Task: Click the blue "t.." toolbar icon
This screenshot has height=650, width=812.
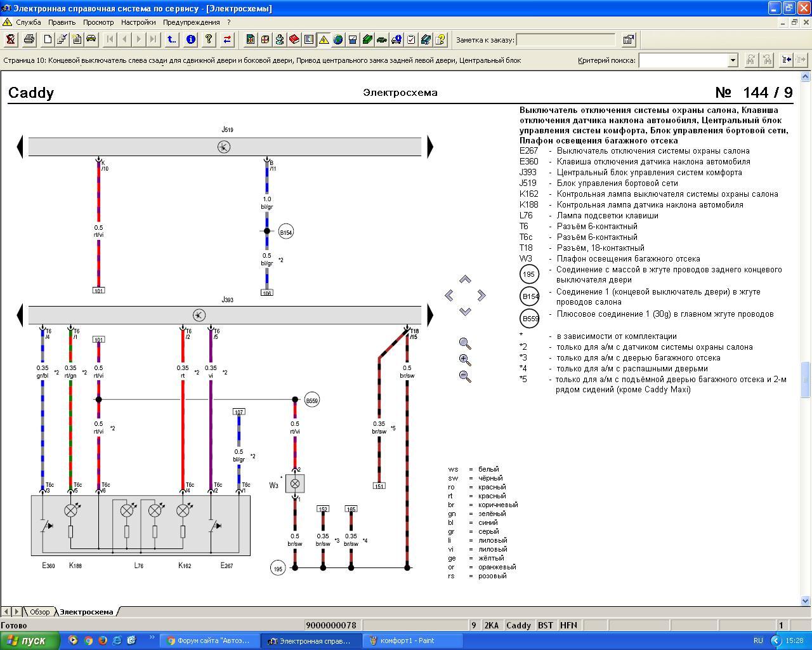Action: click(x=172, y=39)
